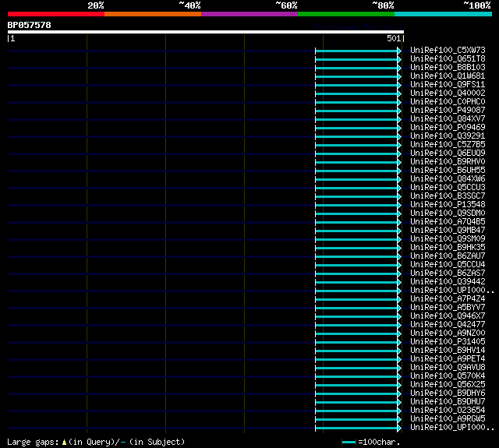Select the UniRef100_P49087 label

click(448, 111)
